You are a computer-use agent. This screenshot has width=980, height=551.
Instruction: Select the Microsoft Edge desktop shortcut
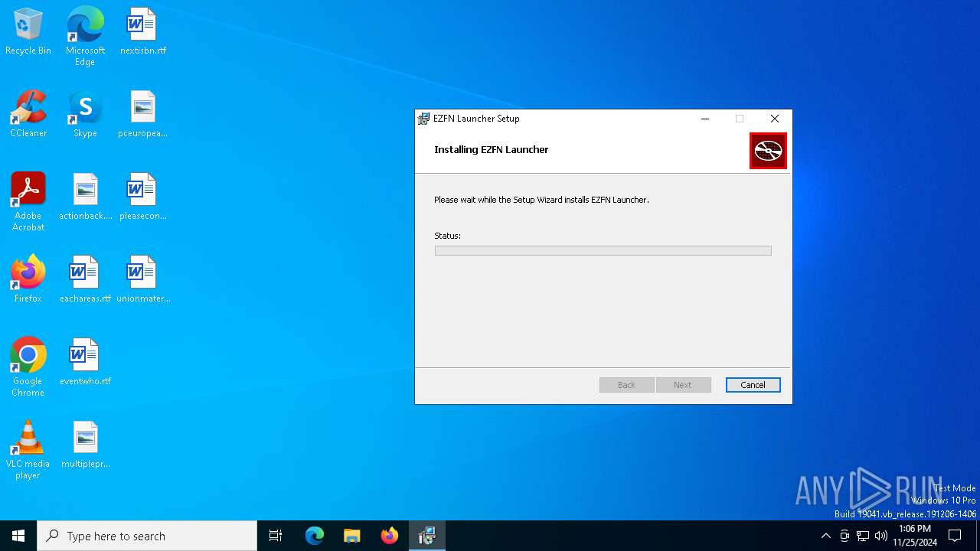click(85, 37)
